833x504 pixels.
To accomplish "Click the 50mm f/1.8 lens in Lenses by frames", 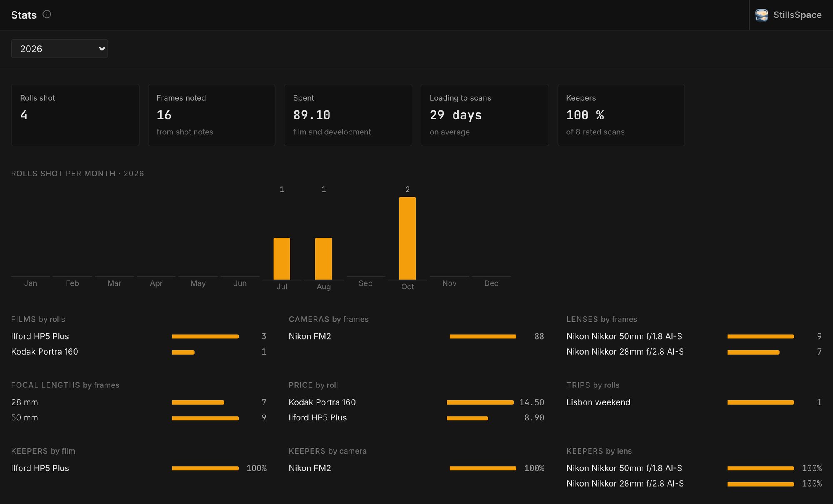I will click(x=694, y=336).
